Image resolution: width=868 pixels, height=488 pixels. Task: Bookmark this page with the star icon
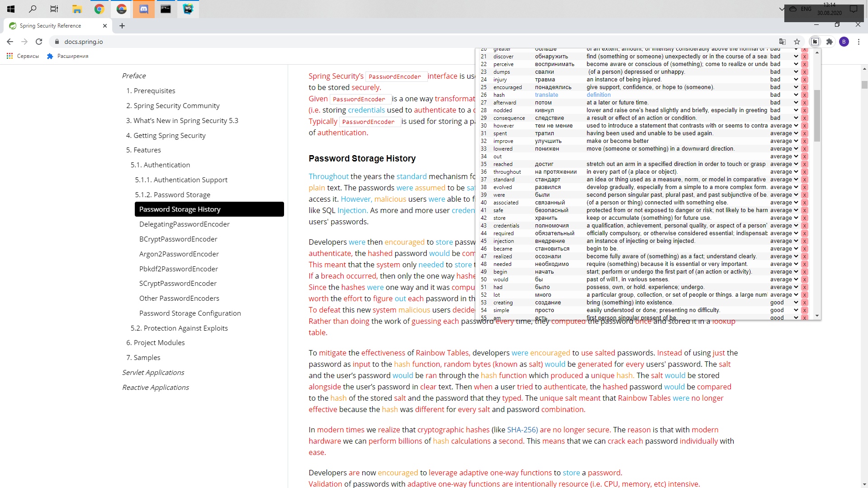coord(797,42)
